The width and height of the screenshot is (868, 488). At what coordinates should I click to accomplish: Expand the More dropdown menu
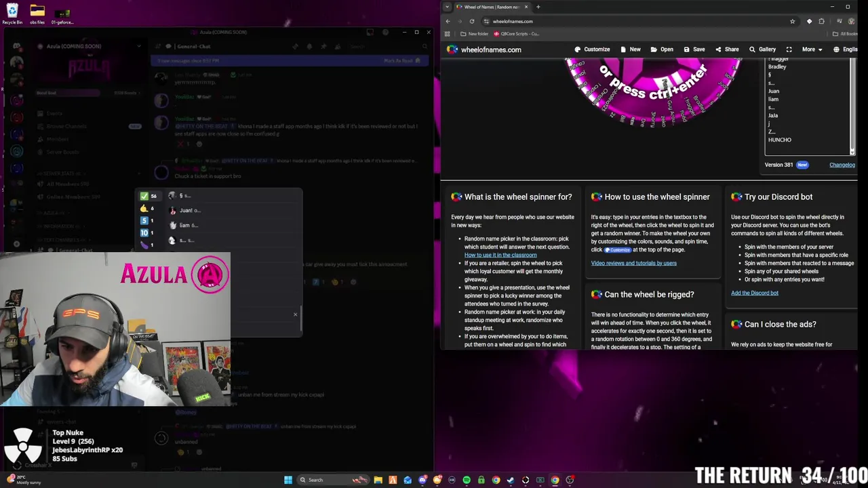[x=812, y=49]
